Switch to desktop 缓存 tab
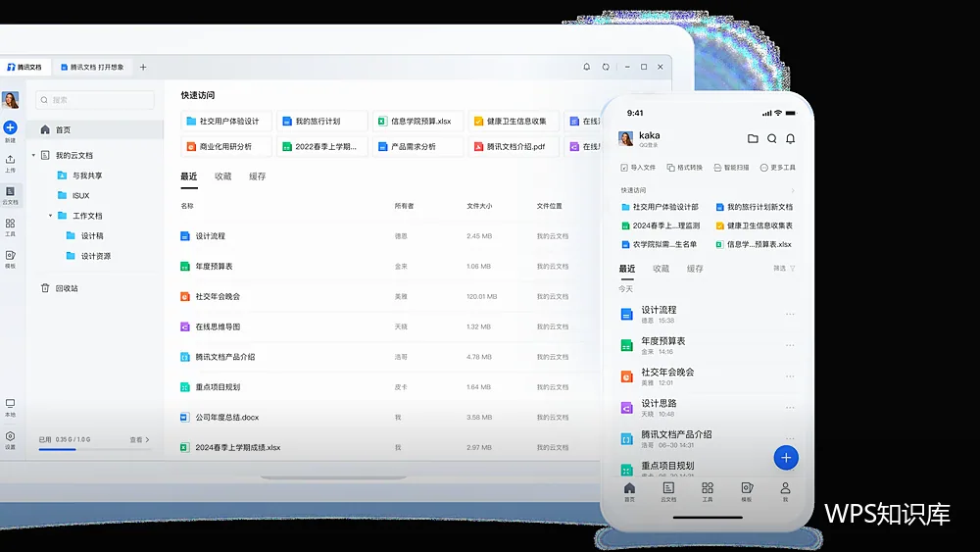This screenshot has width=980, height=552. [258, 176]
